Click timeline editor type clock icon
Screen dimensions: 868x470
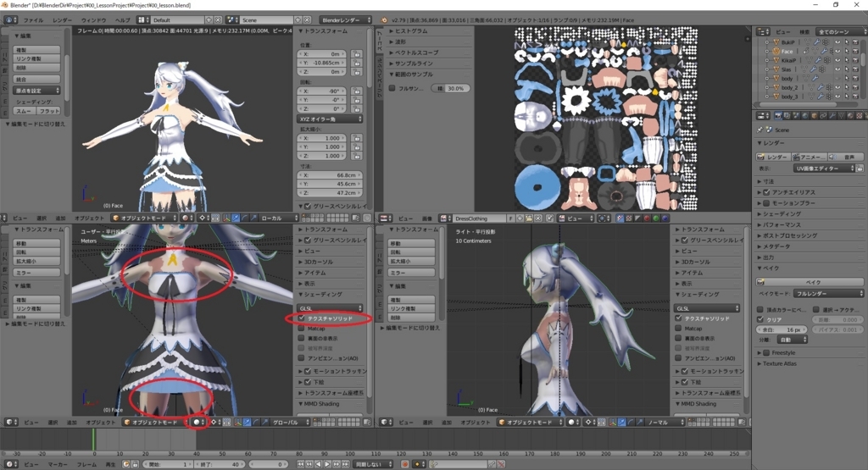coord(10,464)
